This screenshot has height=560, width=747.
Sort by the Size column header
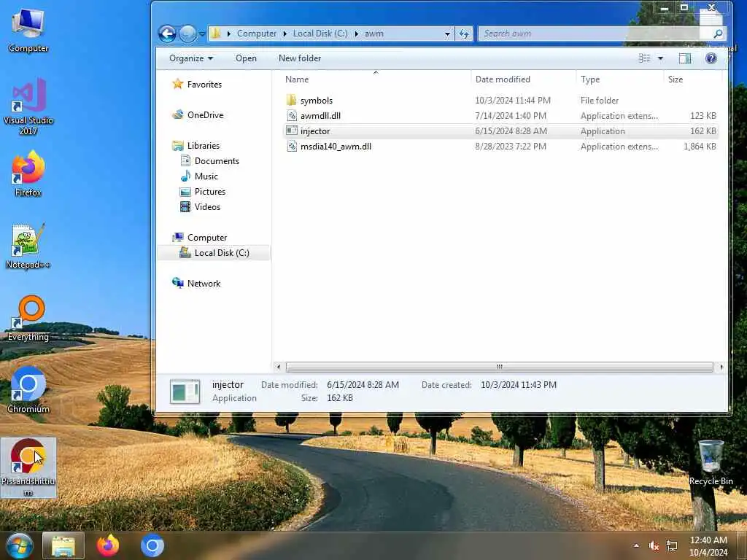[675, 79]
